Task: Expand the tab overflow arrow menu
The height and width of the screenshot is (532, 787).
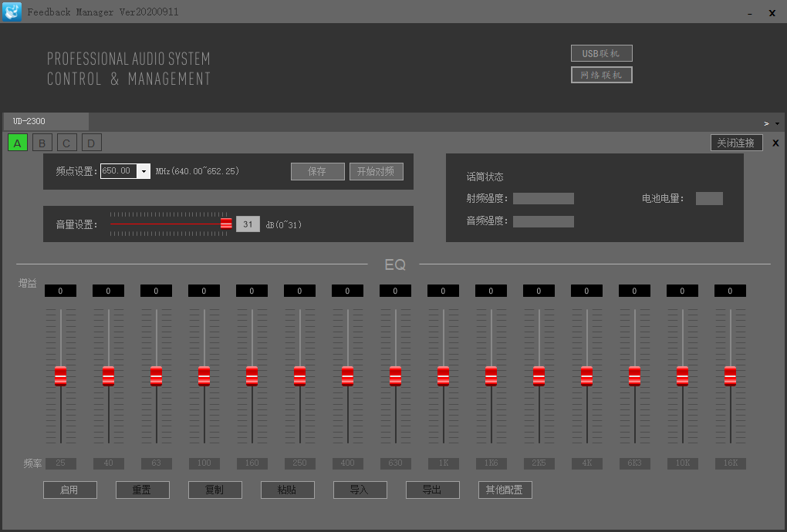Action: [778, 123]
